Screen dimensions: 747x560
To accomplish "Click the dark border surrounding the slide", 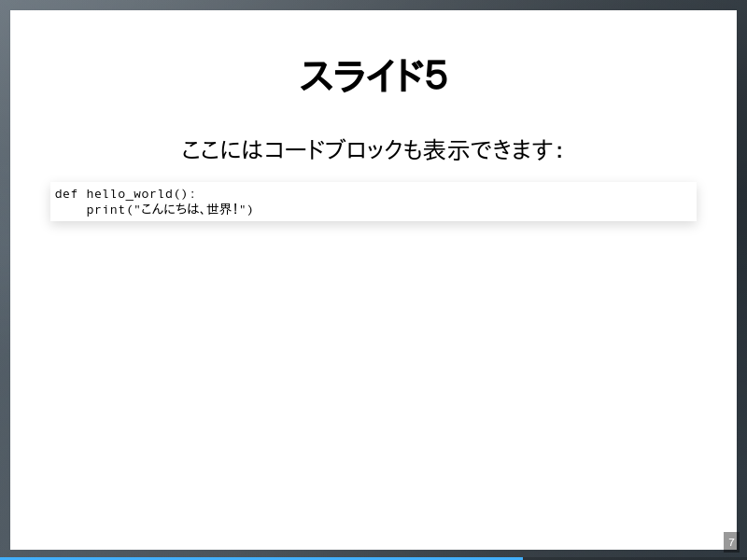I will point(4,280).
